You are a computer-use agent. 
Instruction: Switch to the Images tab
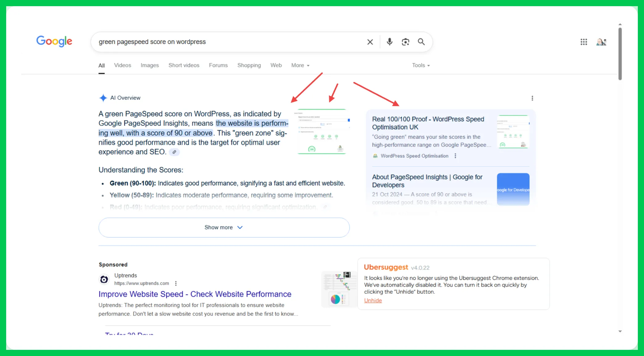pos(150,65)
